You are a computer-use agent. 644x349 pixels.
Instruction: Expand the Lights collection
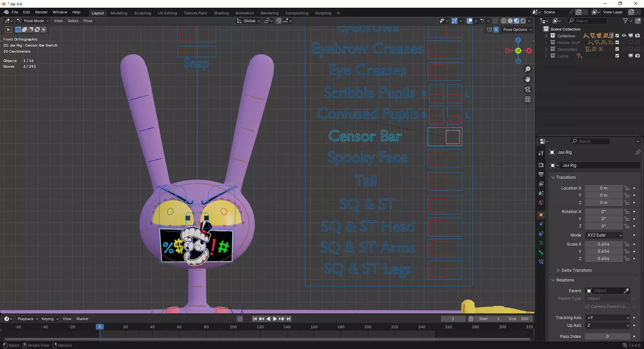(546, 56)
